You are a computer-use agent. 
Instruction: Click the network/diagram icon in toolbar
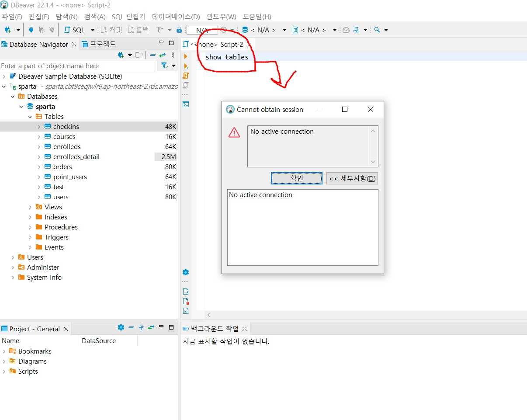pyautogui.click(x=357, y=30)
